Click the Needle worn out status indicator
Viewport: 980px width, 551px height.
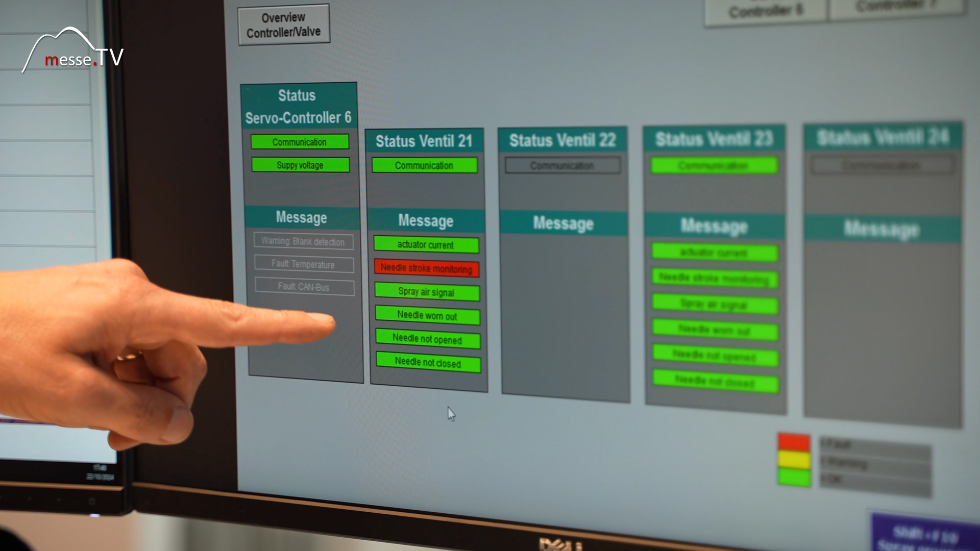[x=426, y=315]
